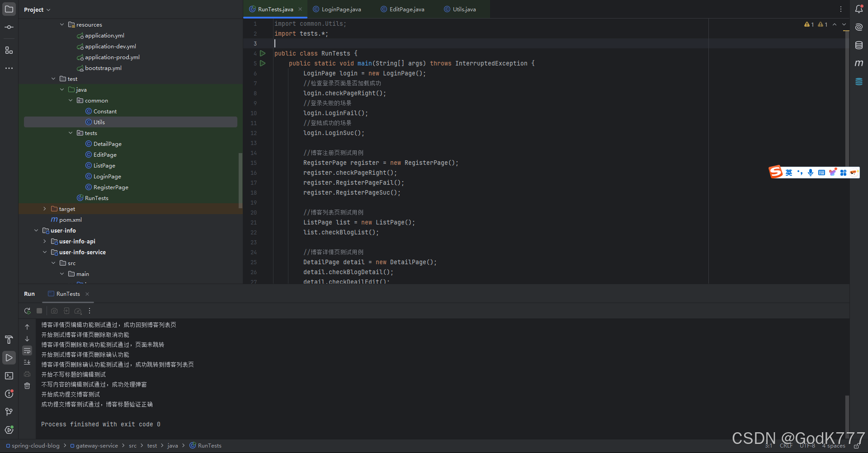Click gateway-service breadcrumb

pyautogui.click(x=97, y=446)
